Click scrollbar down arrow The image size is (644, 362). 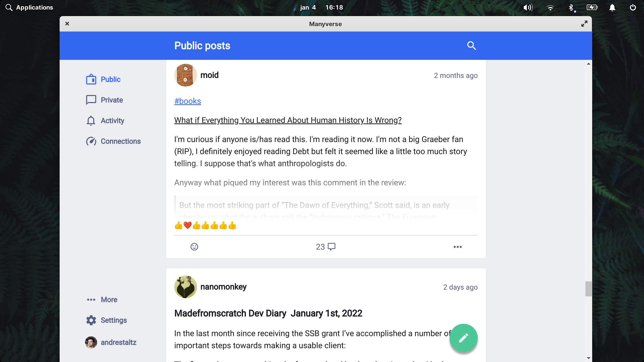coord(588,358)
